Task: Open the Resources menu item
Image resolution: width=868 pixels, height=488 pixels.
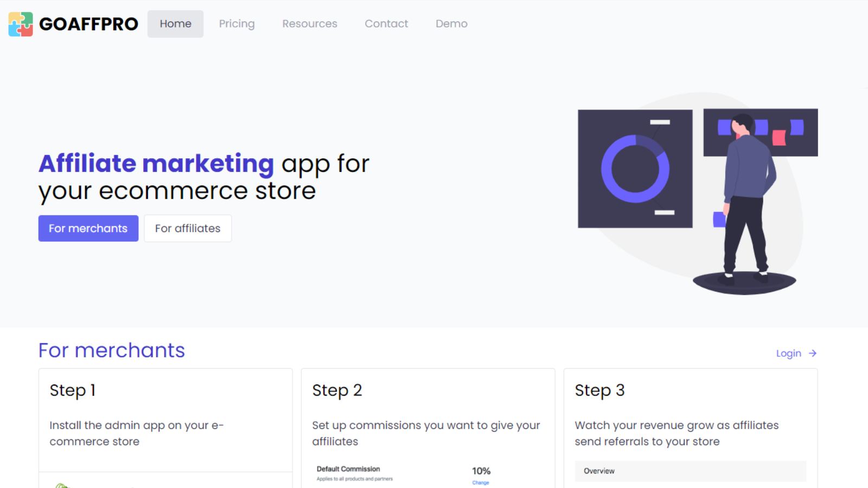Action: point(310,24)
